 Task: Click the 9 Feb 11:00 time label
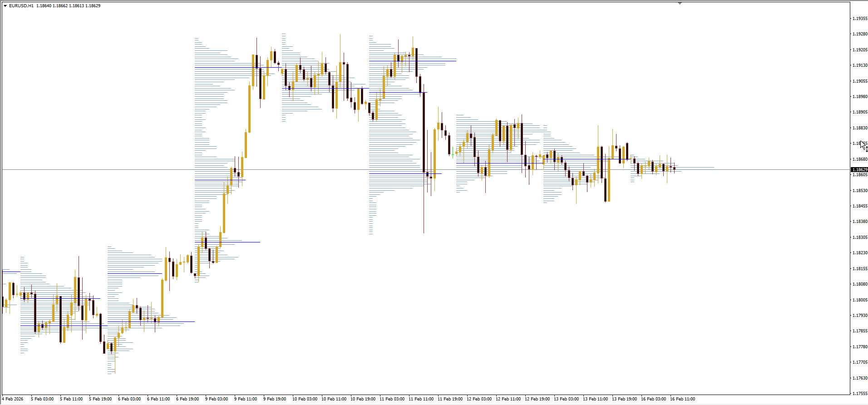pyautogui.click(x=246, y=399)
